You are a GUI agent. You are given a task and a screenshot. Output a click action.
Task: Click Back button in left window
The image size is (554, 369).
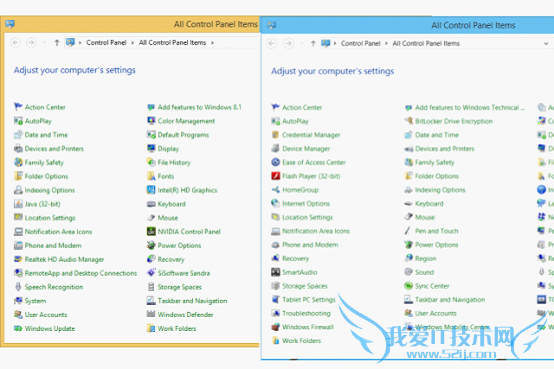[x=15, y=43]
